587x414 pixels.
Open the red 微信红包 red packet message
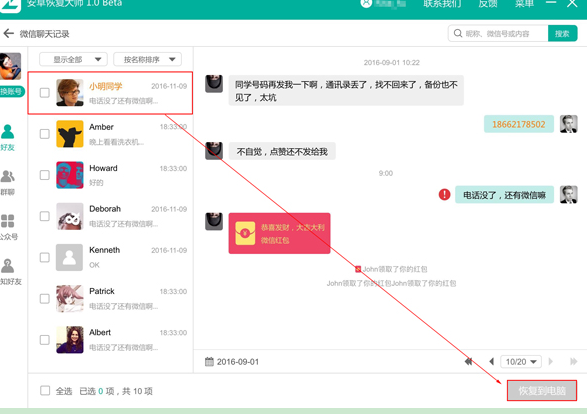[x=279, y=233]
